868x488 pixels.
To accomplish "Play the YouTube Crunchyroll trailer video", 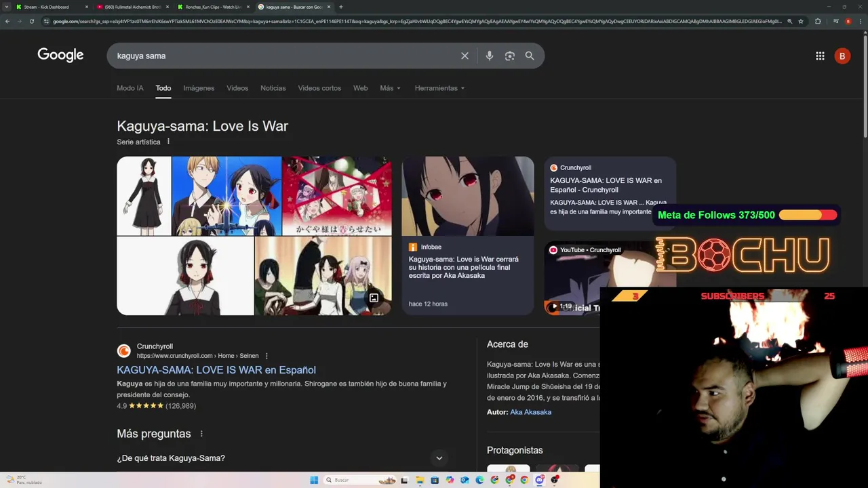I will [x=554, y=306].
